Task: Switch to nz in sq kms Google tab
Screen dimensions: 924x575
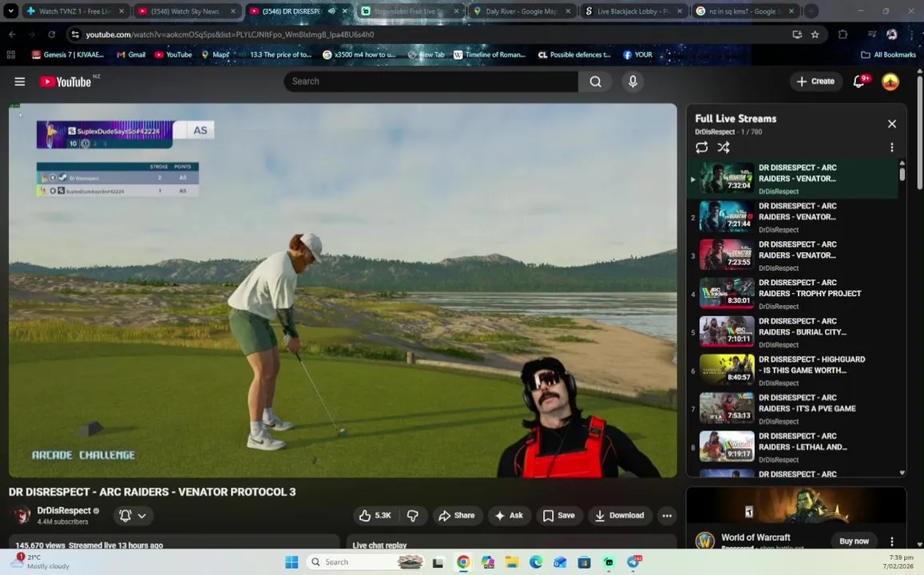Action: [x=745, y=11]
